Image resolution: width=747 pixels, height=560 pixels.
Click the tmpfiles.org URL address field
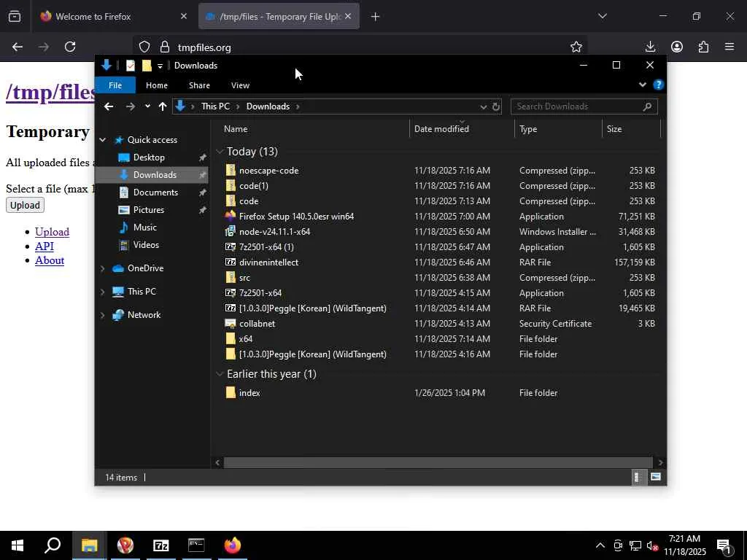pos(362,47)
